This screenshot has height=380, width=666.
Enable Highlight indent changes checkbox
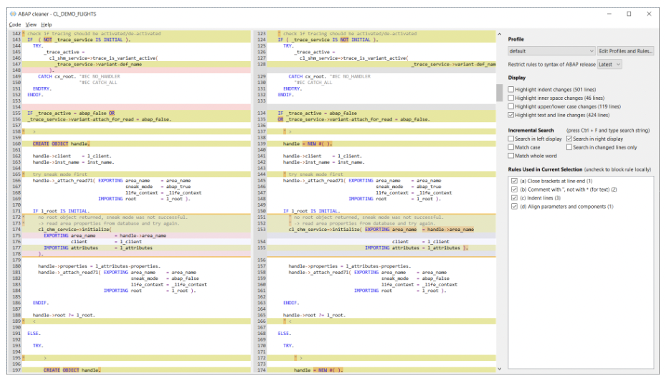click(511, 89)
